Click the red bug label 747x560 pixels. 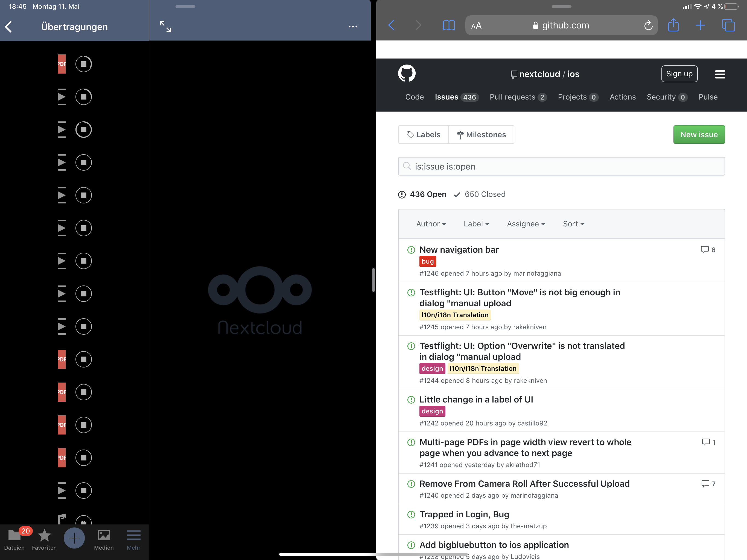point(428,261)
